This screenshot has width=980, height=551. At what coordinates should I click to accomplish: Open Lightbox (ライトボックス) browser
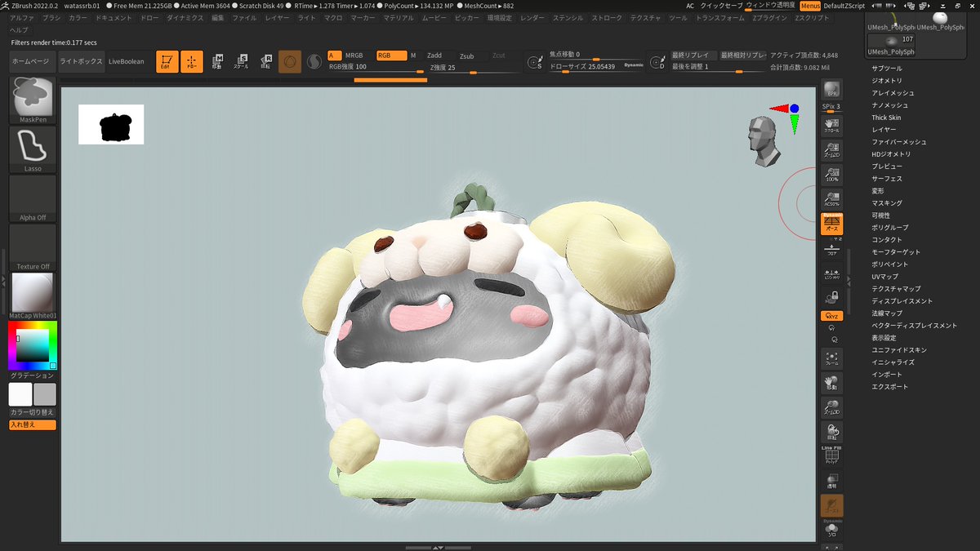82,61
